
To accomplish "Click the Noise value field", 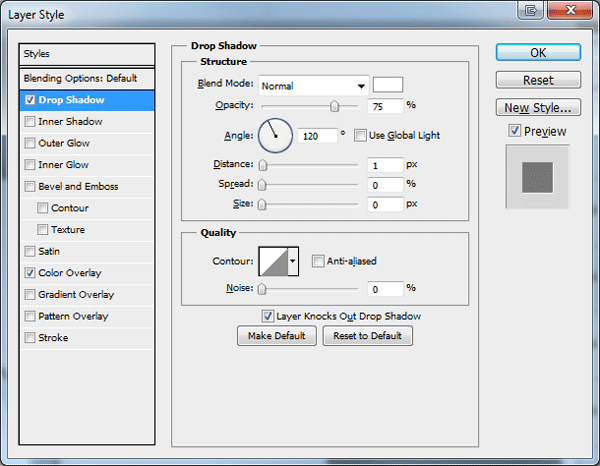I will [385, 289].
